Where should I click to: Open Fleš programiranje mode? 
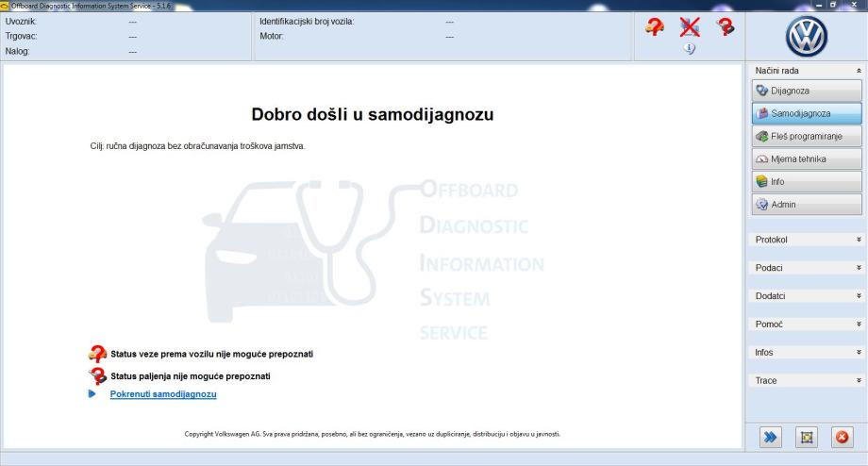click(807, 136)
